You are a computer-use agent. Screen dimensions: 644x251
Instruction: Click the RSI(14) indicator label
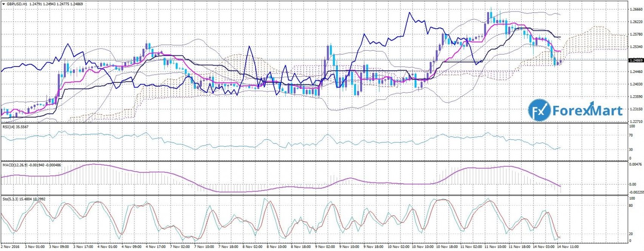9,127
